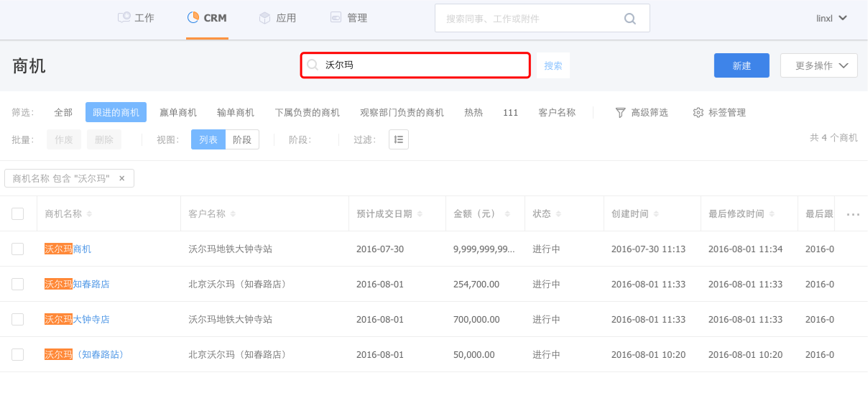The image size is (868, 411).
Task: Click the amount 700,000.00 cell
Action: coord(476,320)
